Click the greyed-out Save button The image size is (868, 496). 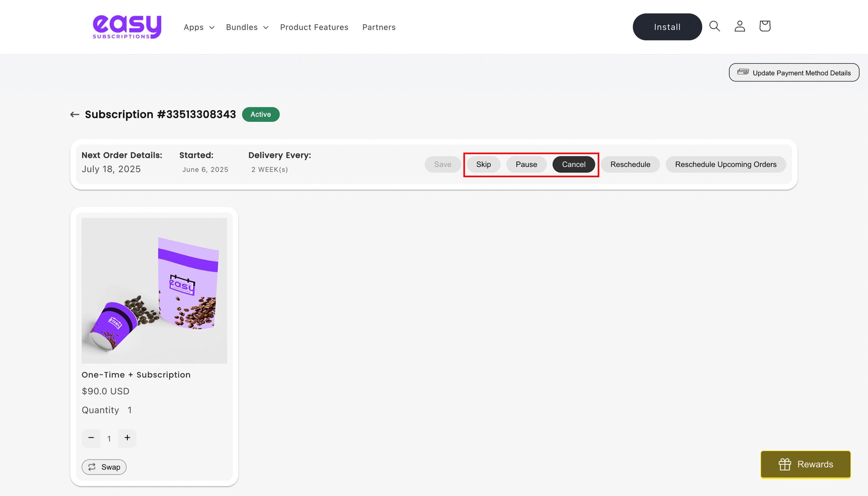tap(442, 165)
